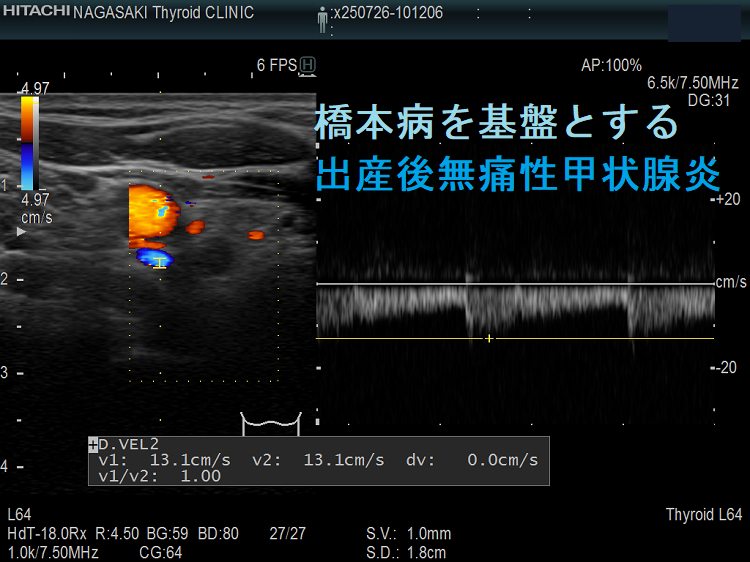750x562 pixels.
Task: Click the D.VEL2 measurement results box
Action: (318, 460)
